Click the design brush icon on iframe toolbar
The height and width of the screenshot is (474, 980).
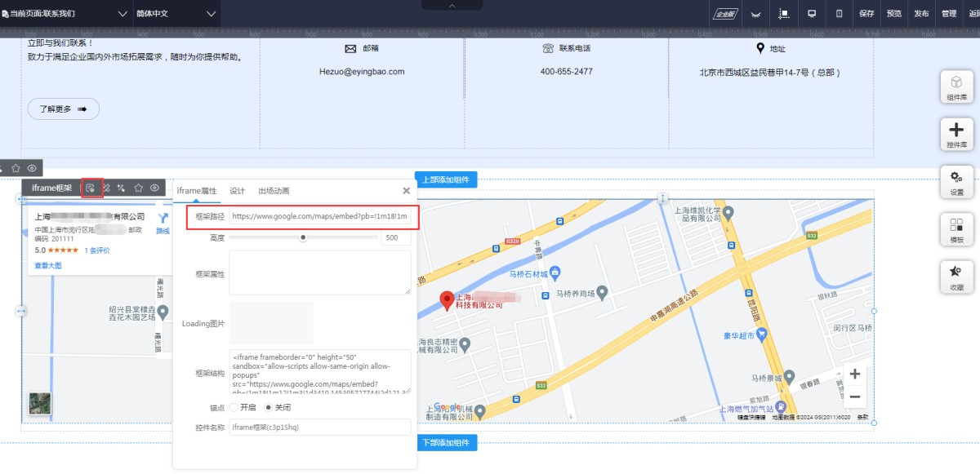(106, 188)
